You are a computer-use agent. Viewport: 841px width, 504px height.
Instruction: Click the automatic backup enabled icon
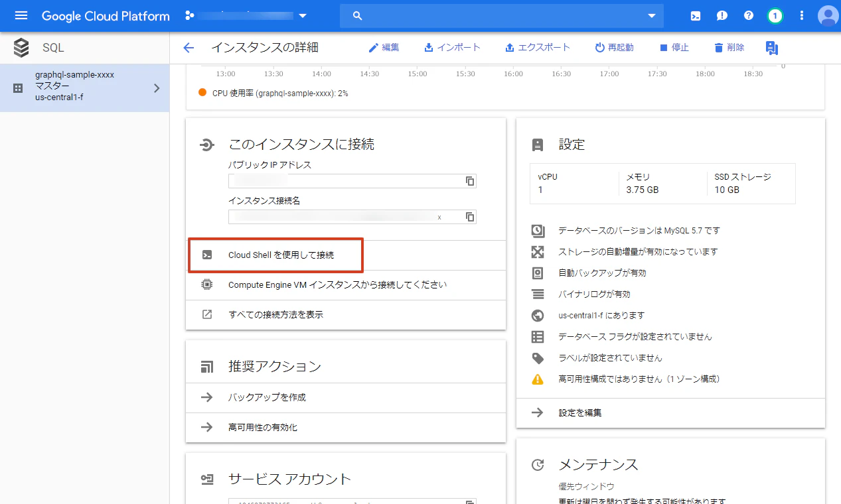(x=538, y=273)
